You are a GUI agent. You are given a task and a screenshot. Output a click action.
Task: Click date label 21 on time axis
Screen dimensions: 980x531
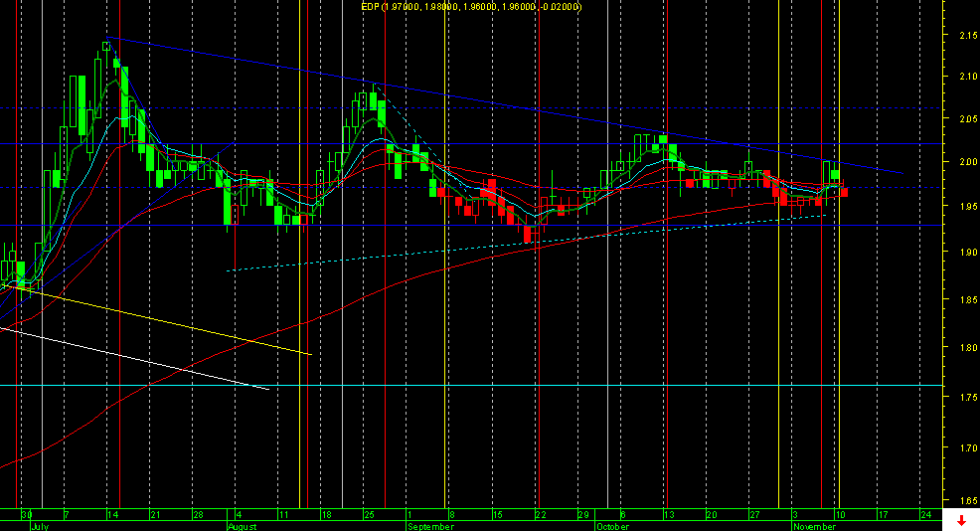click(155, 515)
